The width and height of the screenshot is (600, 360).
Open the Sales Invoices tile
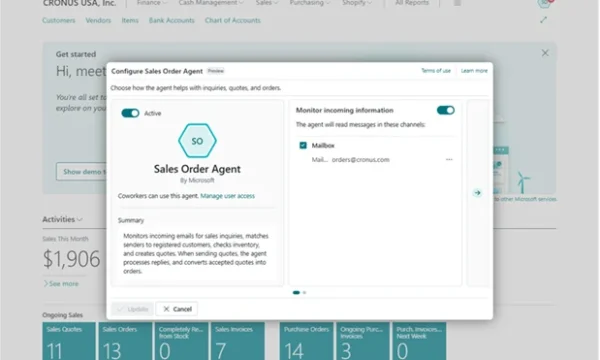(x=238, y=341)
